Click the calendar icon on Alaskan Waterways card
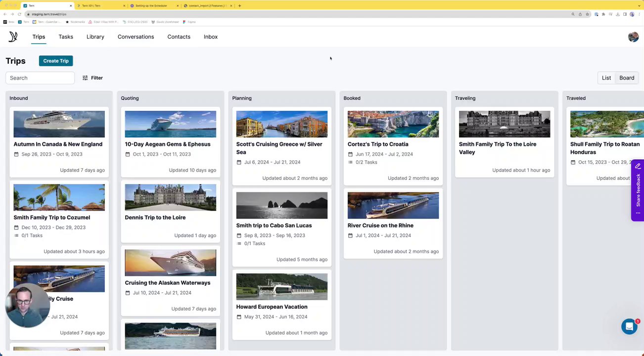Image resolution: width=644 pixels, height=356 pixels. pos(128,293)
